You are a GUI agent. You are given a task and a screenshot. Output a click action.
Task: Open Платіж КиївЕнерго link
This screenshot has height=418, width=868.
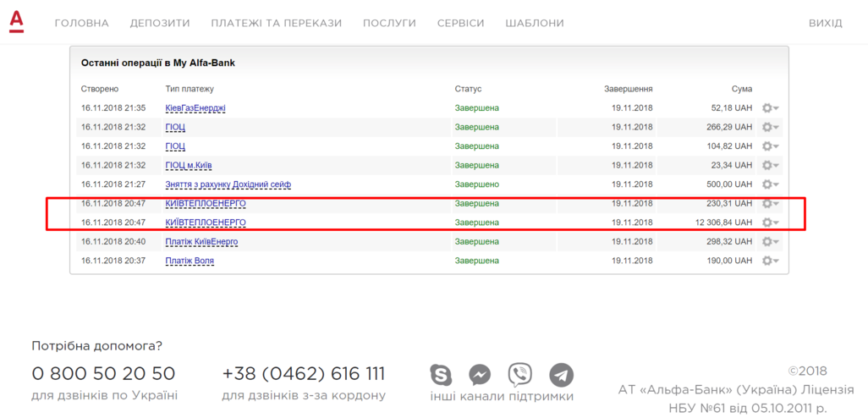pyautogui.click(x=202, y=241)
